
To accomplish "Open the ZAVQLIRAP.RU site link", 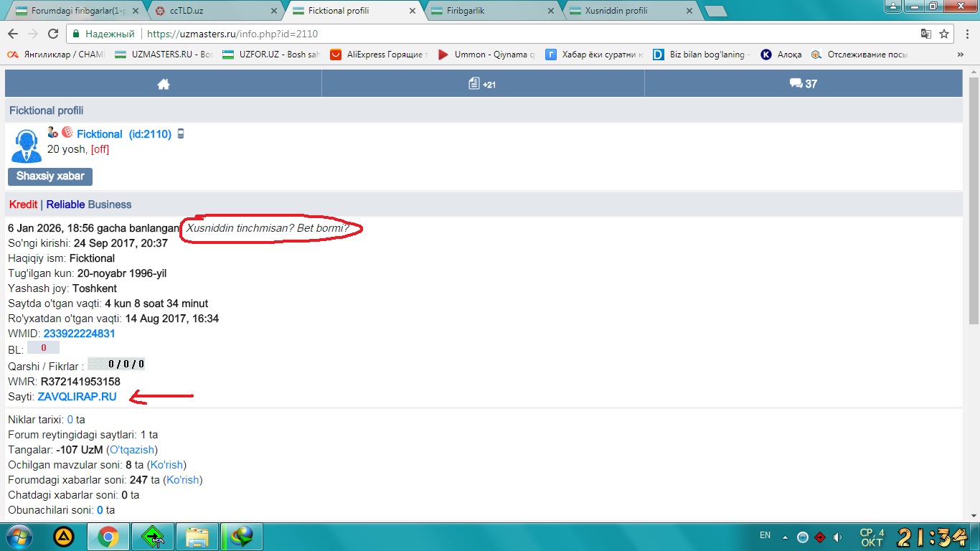I will [x=77, y=397].
